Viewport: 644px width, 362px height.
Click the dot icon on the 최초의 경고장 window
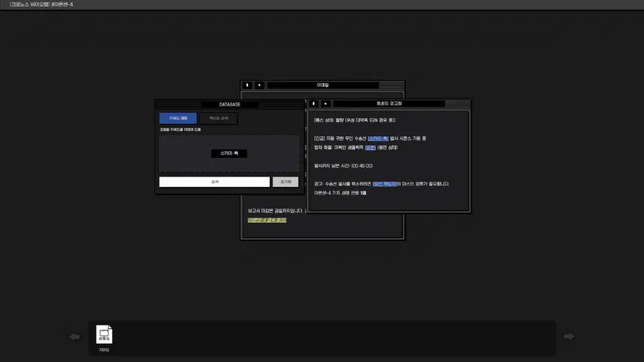pos(325,103)
